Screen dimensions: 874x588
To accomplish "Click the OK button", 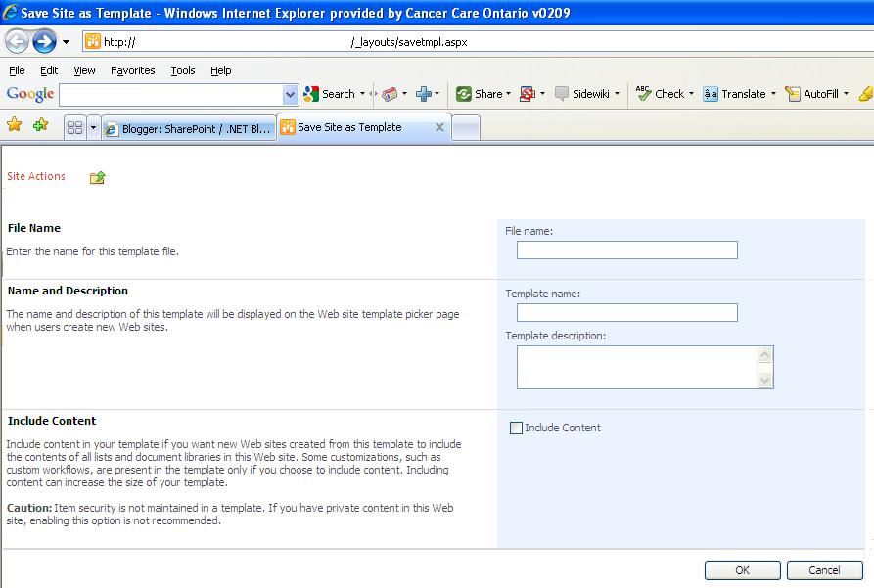I will [743, 570].
